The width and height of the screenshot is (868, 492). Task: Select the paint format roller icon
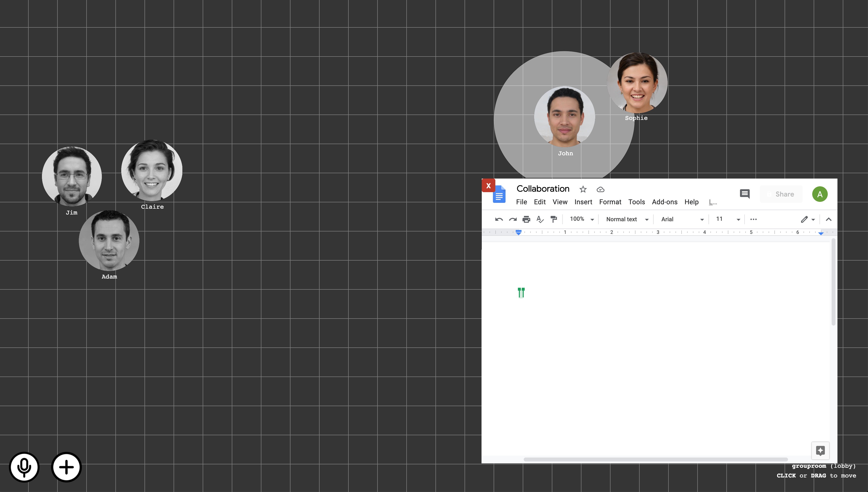pos(554,219)
